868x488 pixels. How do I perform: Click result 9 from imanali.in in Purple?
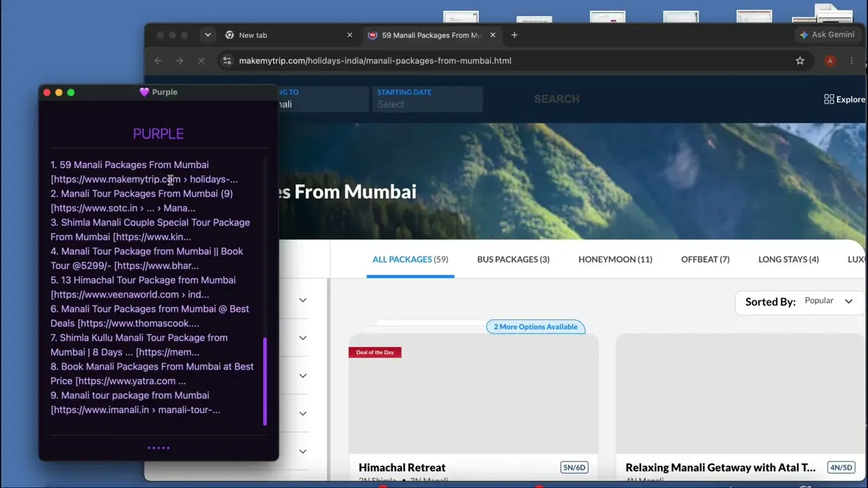click(x=135, y=403)
